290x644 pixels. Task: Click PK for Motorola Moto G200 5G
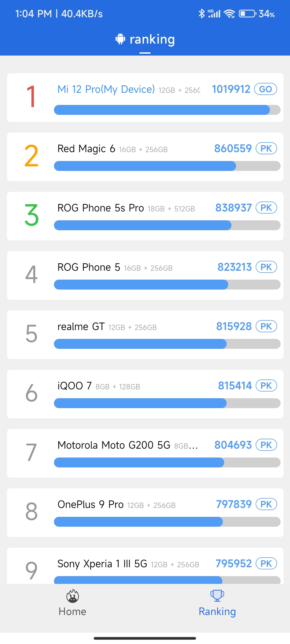[266, 445]
